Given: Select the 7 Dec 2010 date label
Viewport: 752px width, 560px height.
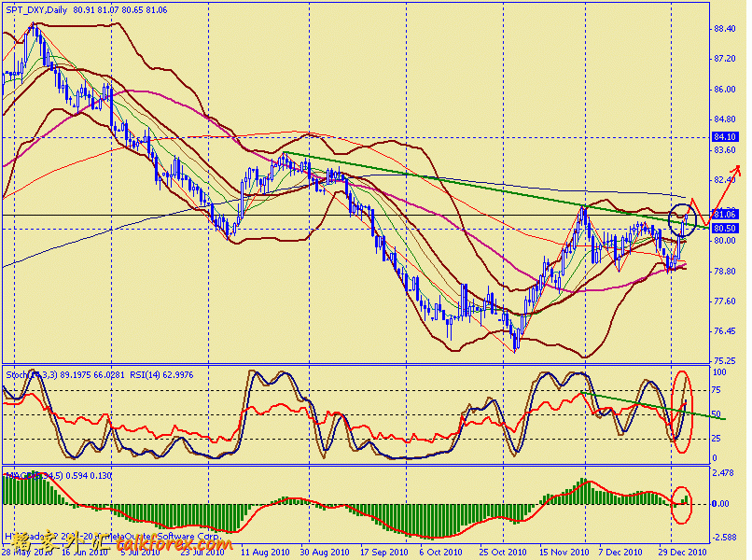Looking at the screenshot, I should (620, 552).
